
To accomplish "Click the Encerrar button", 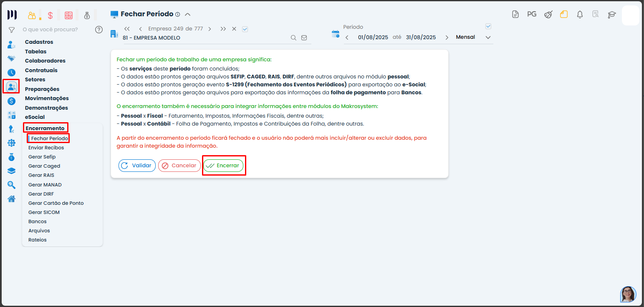I will (x=223, y=166).
